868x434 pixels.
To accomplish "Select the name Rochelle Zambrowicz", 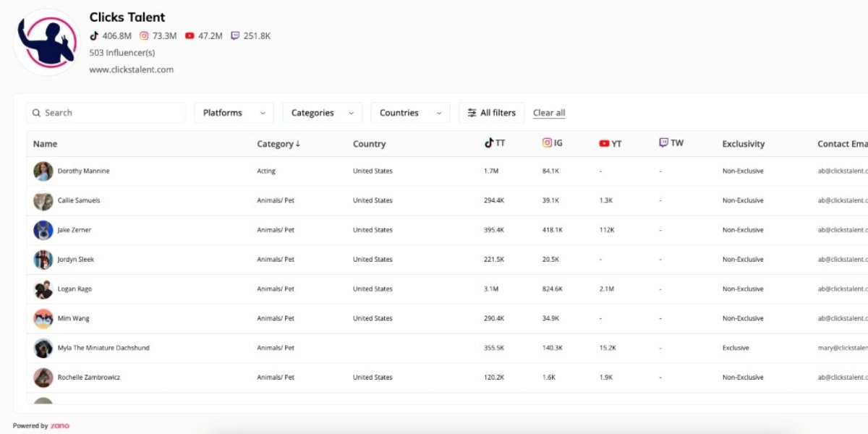I will 89,378.
